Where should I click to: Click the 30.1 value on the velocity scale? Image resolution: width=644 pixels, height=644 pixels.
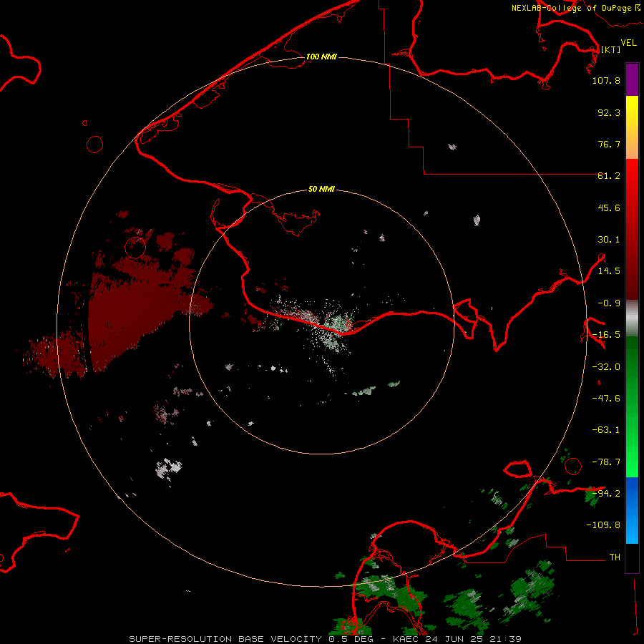(x=609, y=240)
